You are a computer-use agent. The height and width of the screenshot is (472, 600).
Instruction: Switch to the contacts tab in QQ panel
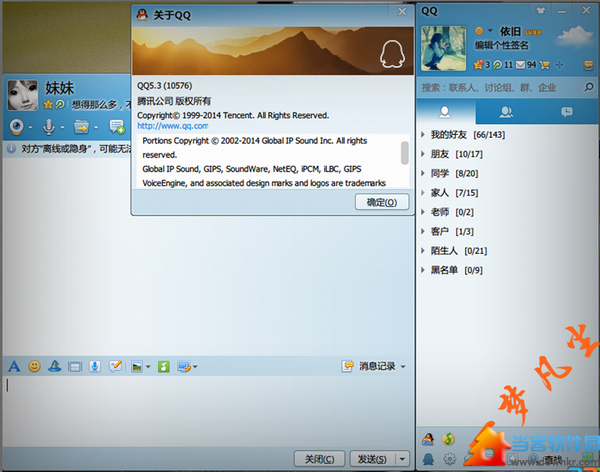point(445,112)
